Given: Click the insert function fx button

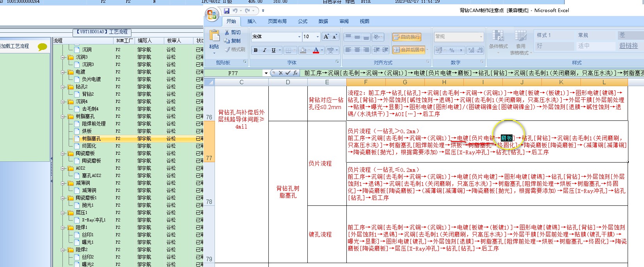Looking at the screenshot, I should coord(295,73).
